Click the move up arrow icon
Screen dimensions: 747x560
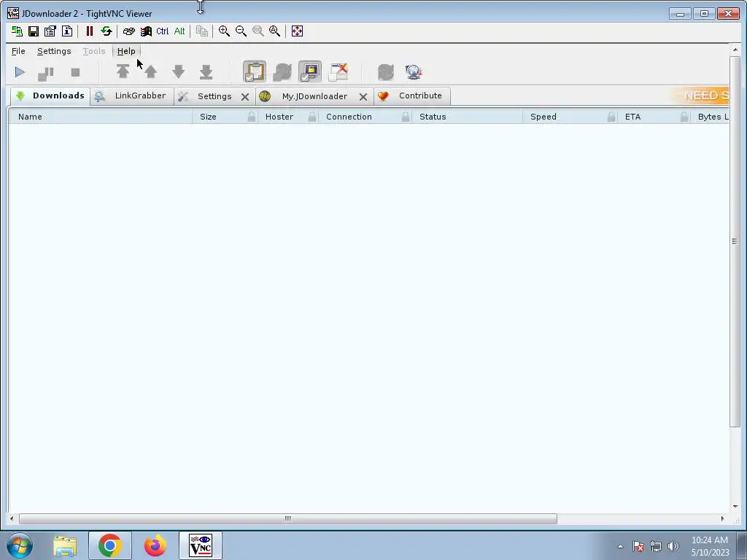pos(151,72)
